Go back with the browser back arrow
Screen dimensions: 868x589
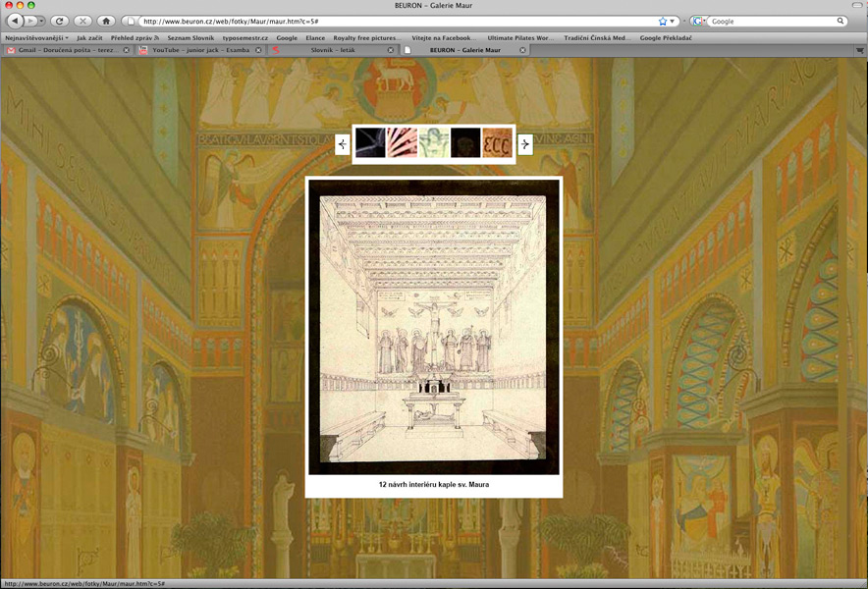[x=15, y=21]
